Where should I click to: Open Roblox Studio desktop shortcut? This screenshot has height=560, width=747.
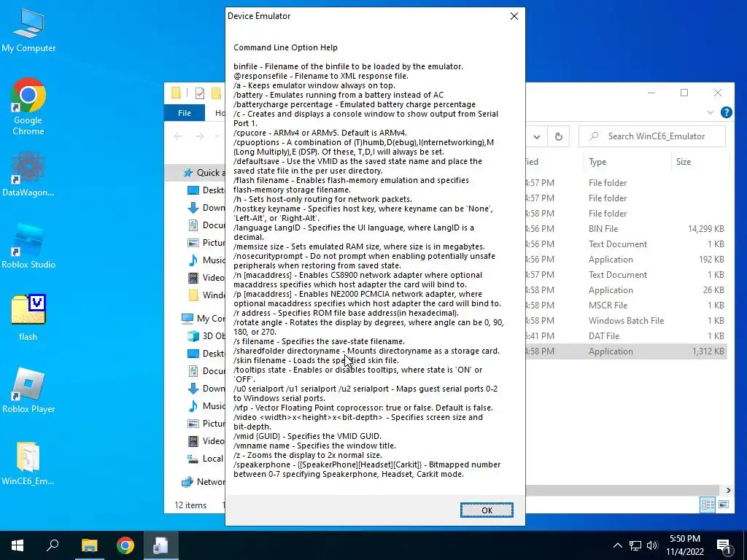tap(28, 246)
